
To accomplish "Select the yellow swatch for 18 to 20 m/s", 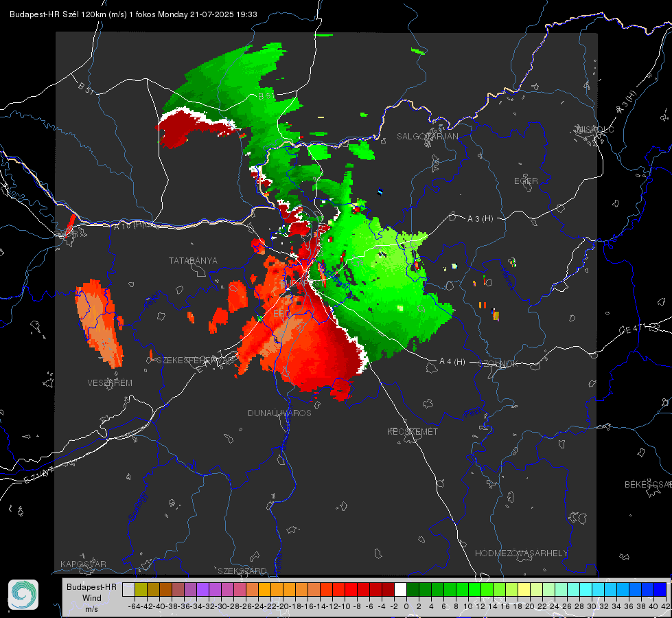I will [524, 590].
